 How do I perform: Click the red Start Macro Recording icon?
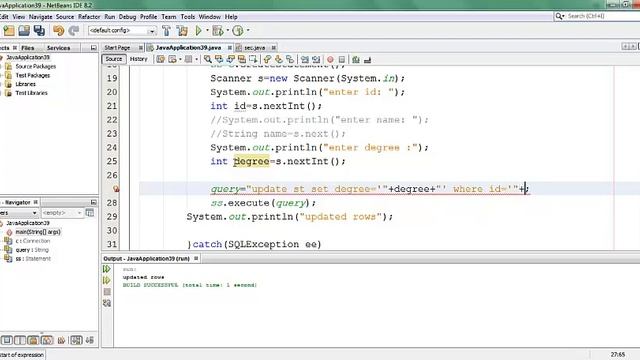[x=330, y=60]
